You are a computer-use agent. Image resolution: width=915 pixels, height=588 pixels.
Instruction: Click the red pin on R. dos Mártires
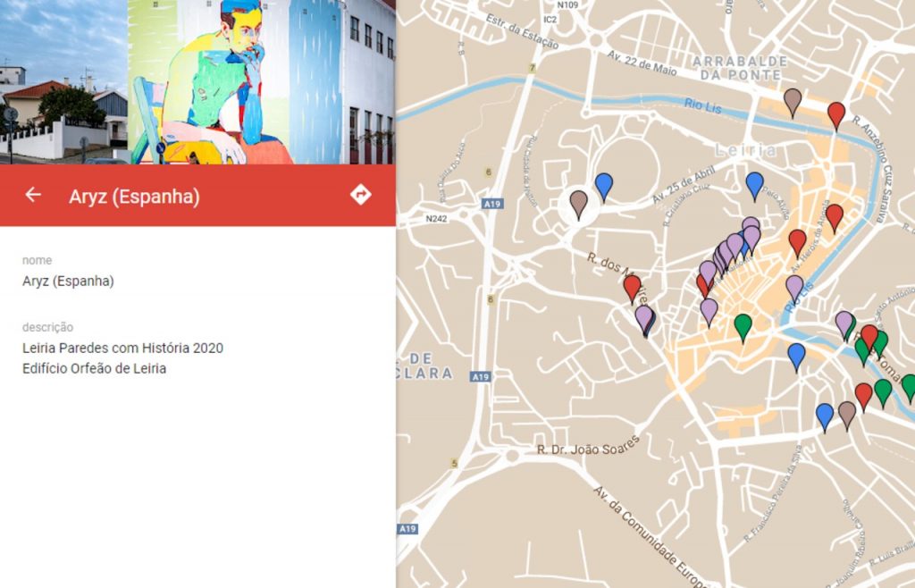(x=632, y=287)
